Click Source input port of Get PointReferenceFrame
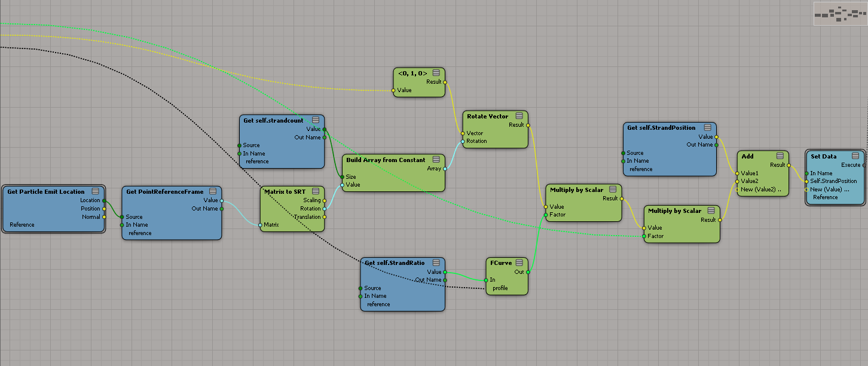868x366 pixels. coord(122,217)
